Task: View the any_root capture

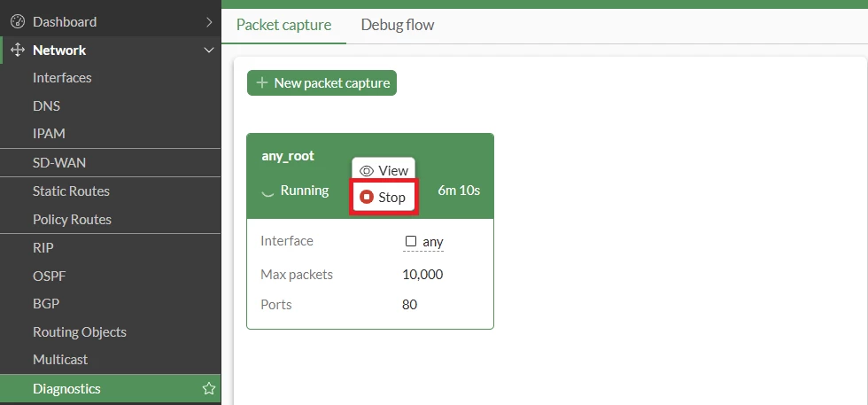Action: (x=383, y=171)
